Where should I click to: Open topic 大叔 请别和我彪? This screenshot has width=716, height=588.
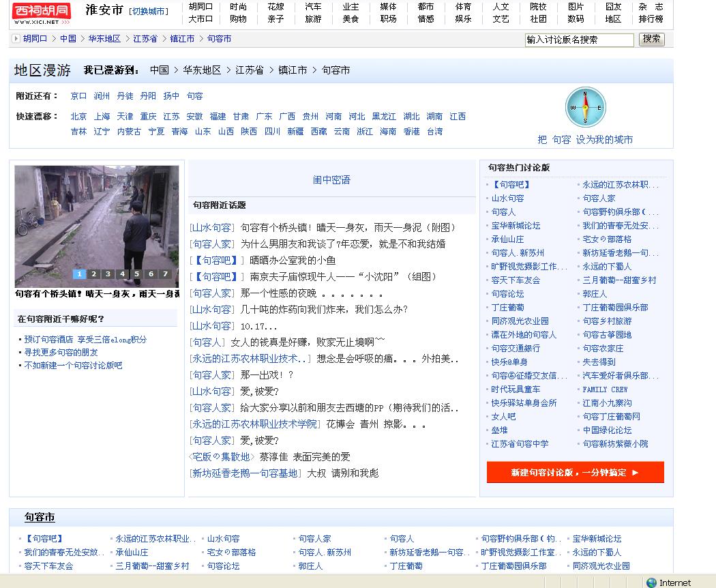tap(343, 473)
